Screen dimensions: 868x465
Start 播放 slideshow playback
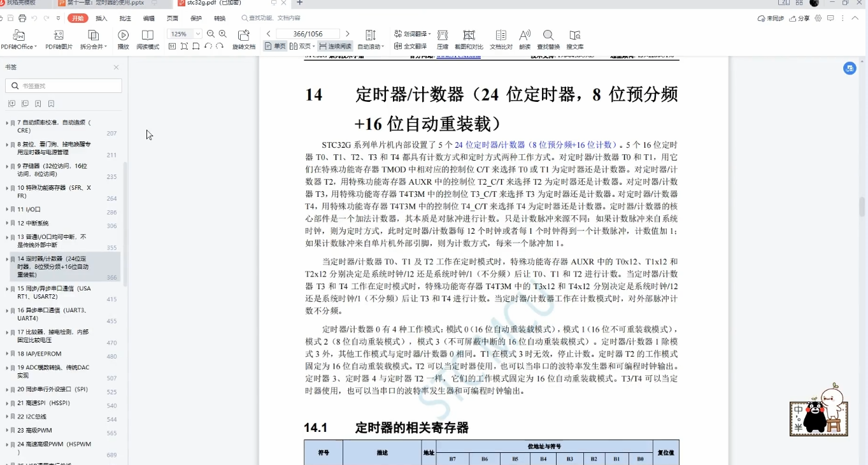point(124,39)
